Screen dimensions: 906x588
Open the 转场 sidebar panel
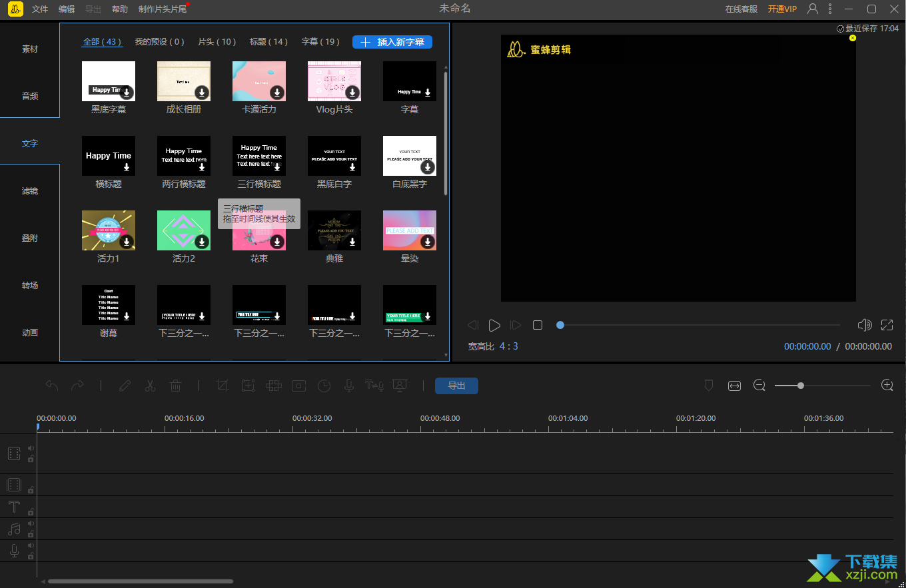(30, 286)
